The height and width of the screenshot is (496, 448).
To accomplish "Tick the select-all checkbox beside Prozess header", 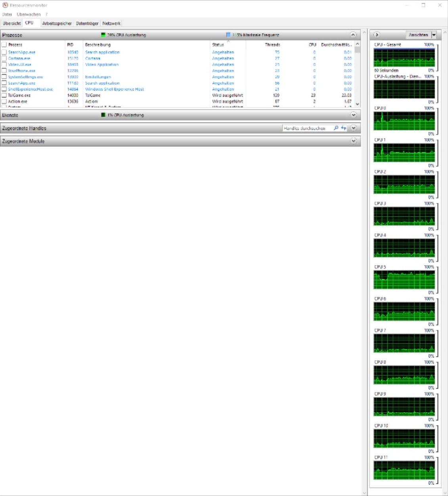I will point(4,45).
